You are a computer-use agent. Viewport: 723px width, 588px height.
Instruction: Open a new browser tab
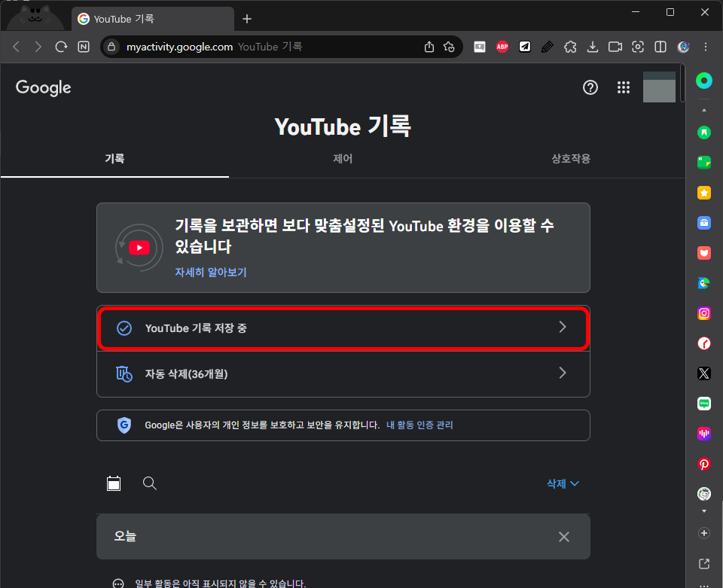coord(247,19)
